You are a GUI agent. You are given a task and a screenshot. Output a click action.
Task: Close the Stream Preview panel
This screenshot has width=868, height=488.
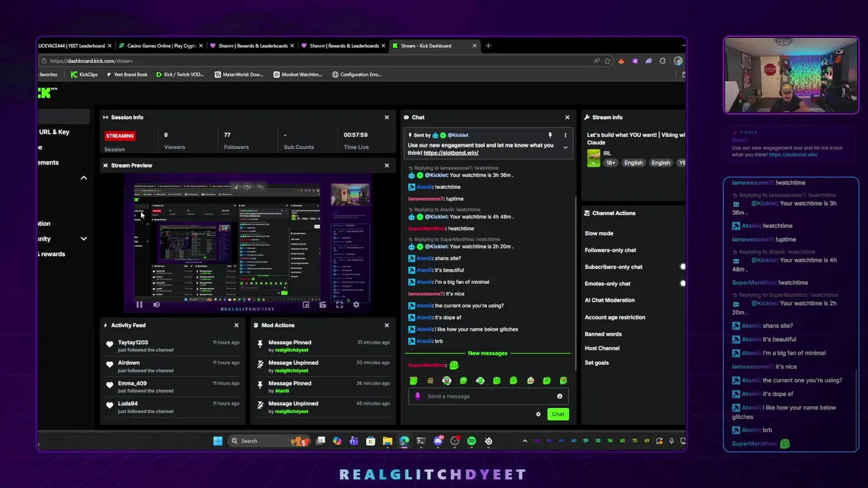387,165
